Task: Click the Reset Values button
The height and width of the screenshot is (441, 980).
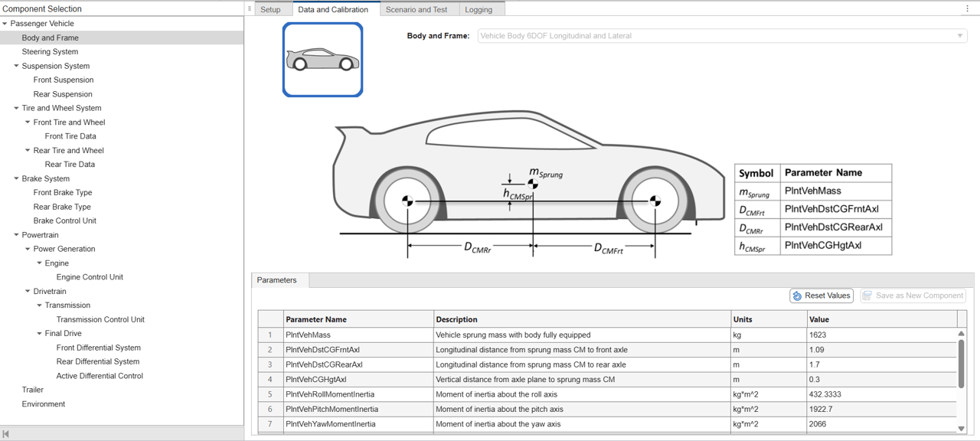Action: [821, 296]
